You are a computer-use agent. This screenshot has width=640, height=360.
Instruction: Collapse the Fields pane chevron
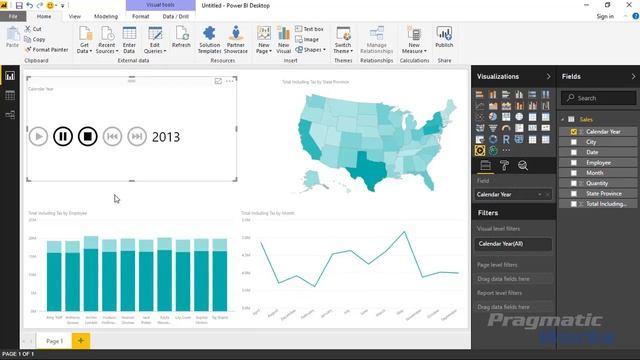click(633, 76)
